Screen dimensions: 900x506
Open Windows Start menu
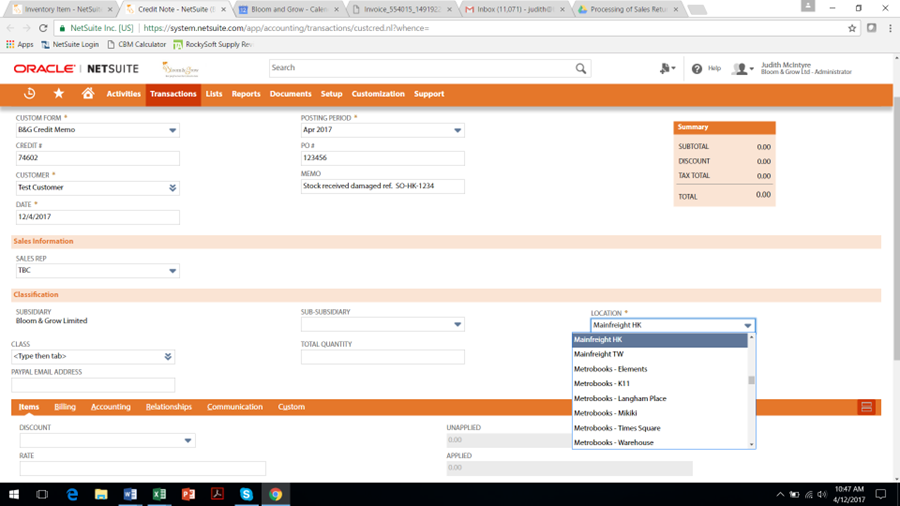[x=14, y=495]
